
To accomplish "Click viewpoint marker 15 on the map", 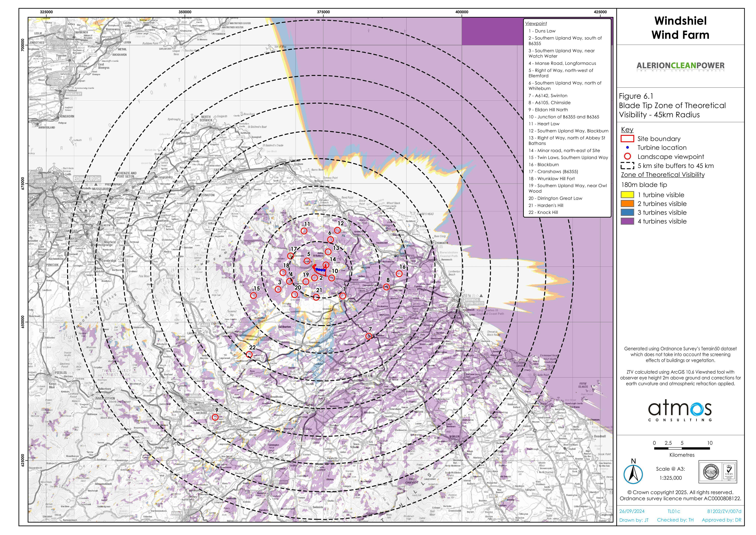I will 253,295.
